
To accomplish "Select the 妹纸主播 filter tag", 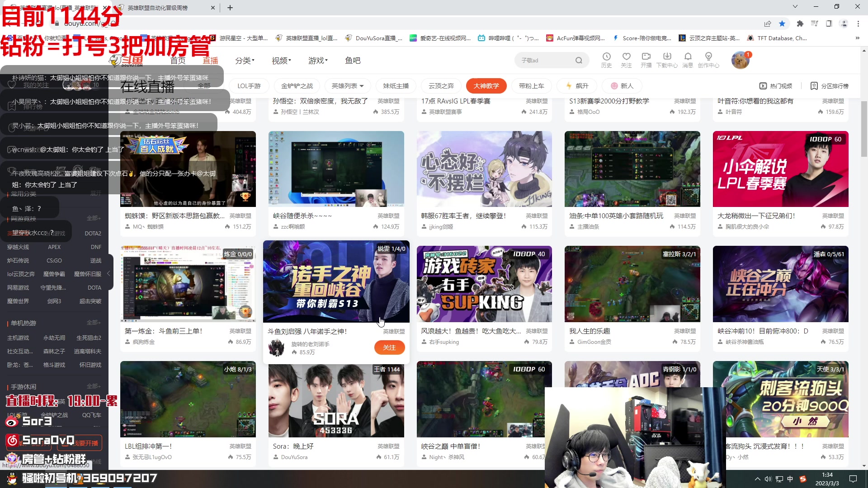I will (x=396, y=86).
